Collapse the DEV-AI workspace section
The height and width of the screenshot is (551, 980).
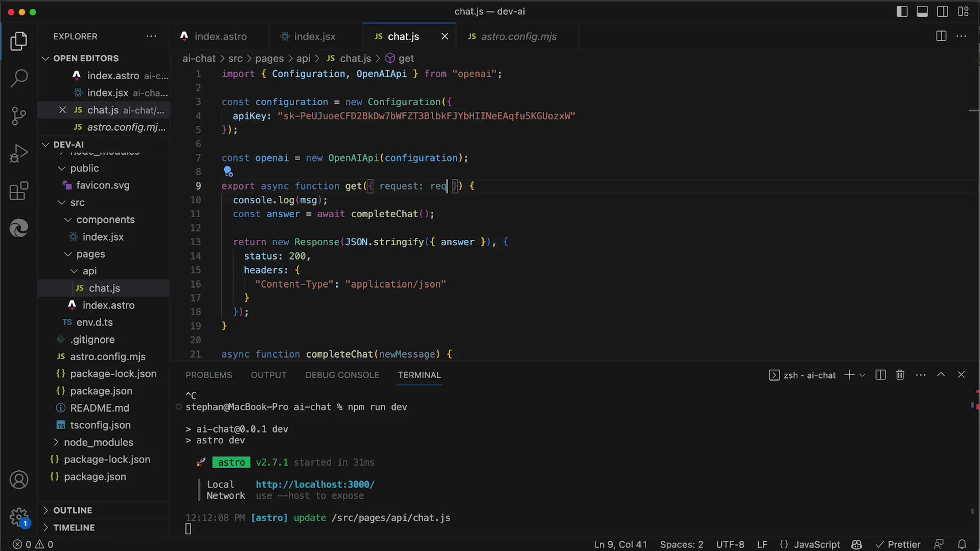45,144
